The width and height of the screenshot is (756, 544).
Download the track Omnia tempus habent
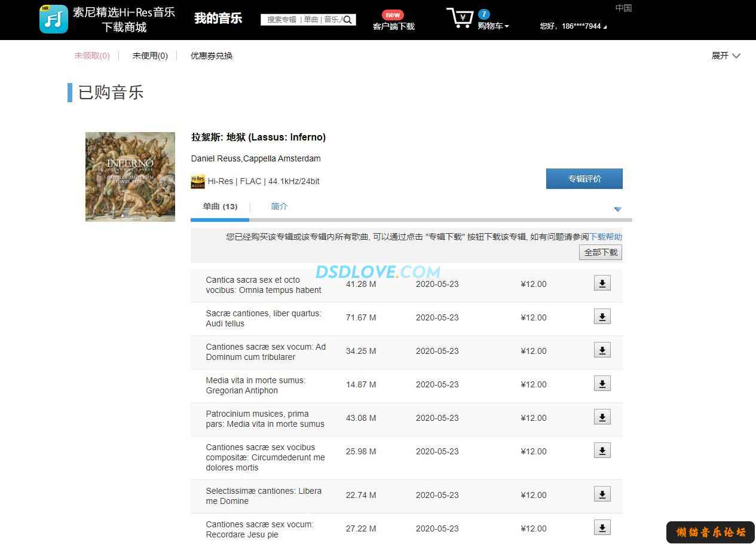point(602,284)
